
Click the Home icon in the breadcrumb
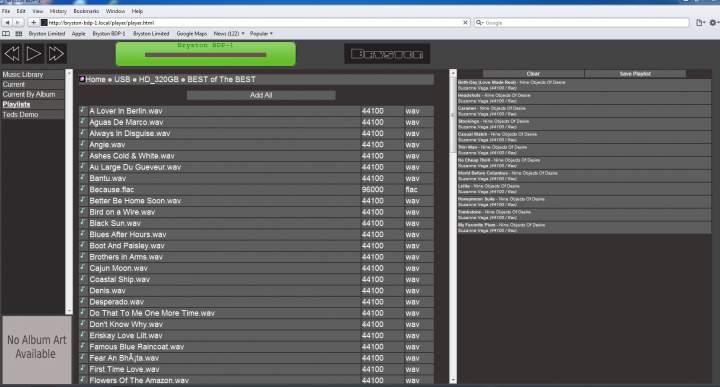click(x=82, y=79)
